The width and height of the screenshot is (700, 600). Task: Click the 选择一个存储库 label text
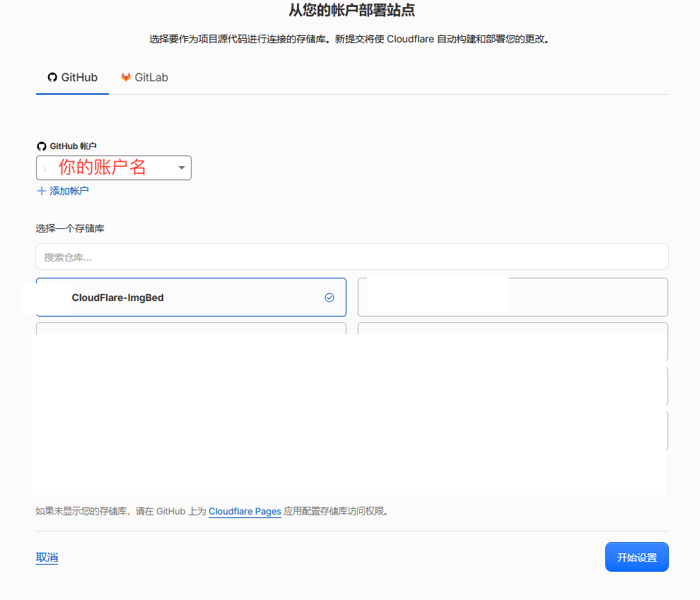pos(70,228)
